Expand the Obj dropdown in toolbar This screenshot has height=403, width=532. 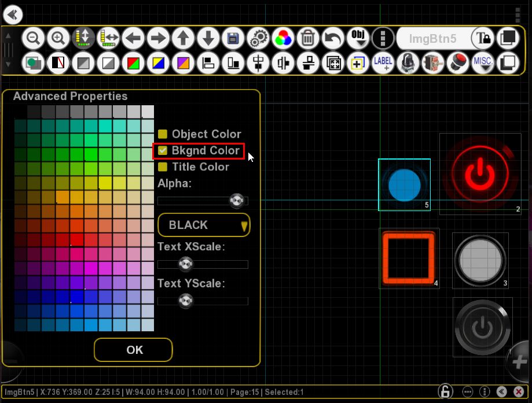tap(358, 38)
